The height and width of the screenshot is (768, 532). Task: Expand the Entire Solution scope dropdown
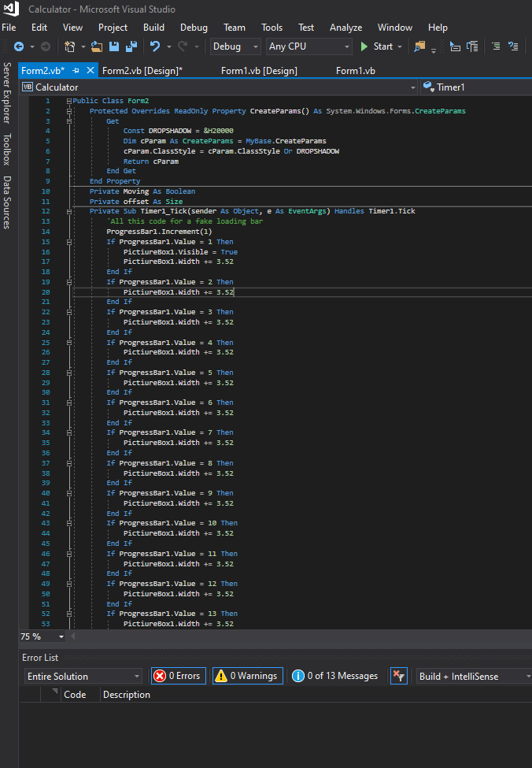click(83, 677)
